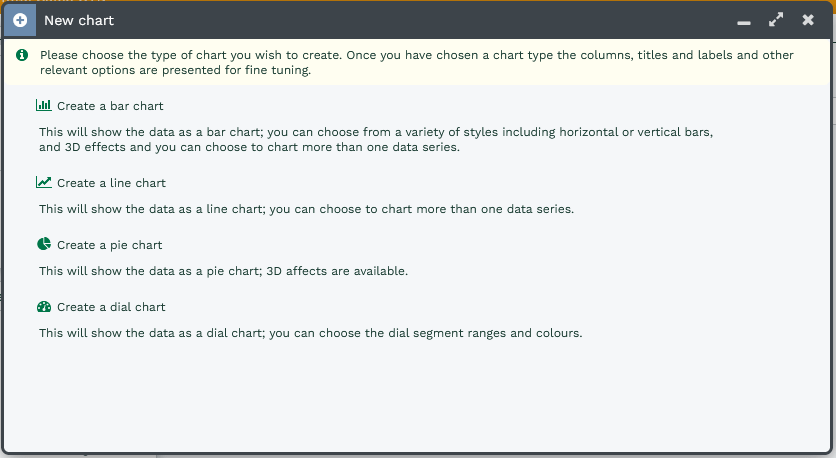Click the 'New chart' dialog title text
This screenshot has width=836, height=458.
79,20
